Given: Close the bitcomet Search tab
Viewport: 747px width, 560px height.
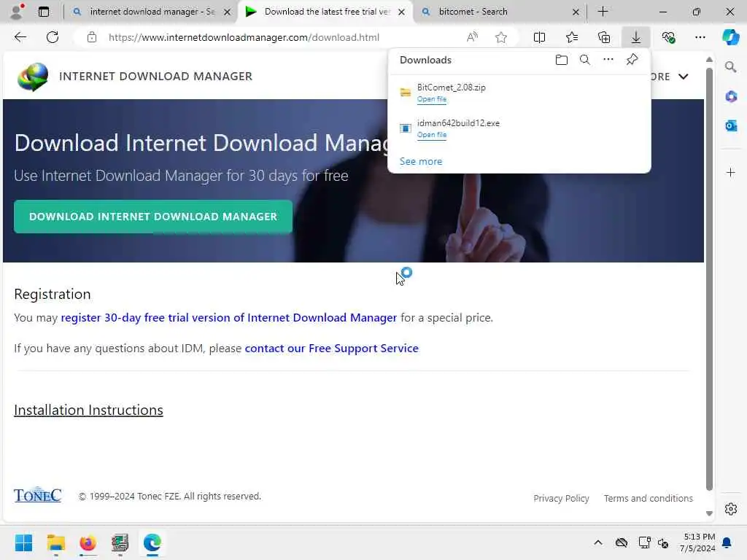Looking at the screenshot, I should tap(576, 12).
